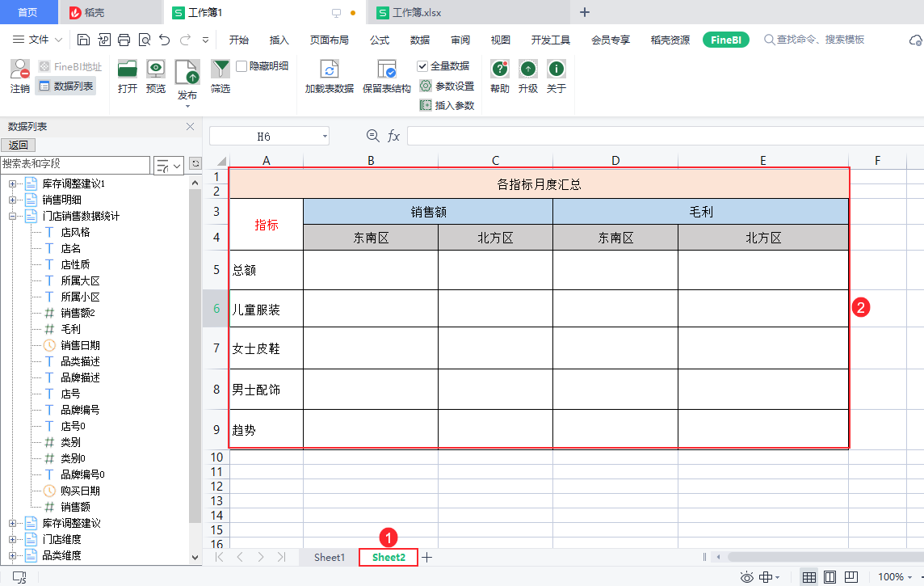Expand the 品类维度 table node
The width and height of the screenshot is (924, 586).
[x=12, y=555]
